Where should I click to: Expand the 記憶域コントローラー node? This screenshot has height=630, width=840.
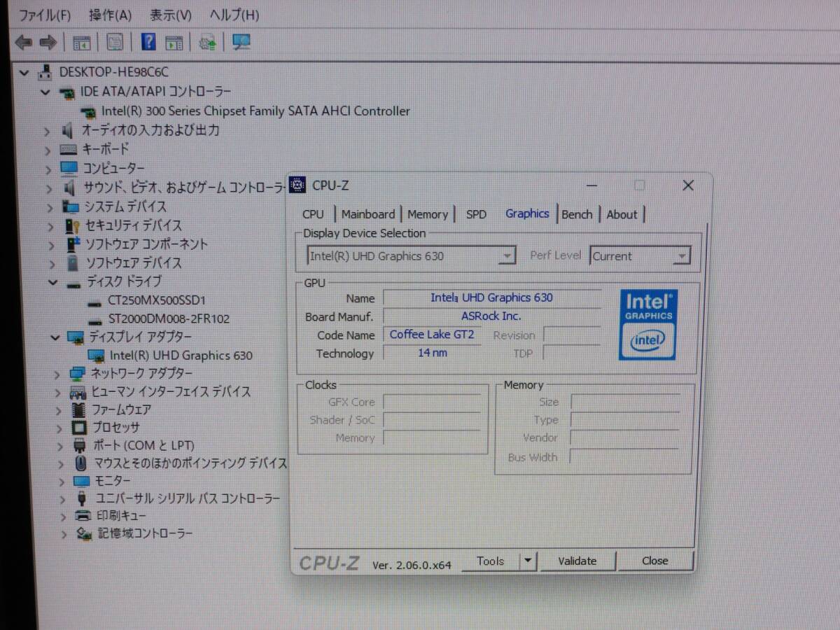pos(64,534)
